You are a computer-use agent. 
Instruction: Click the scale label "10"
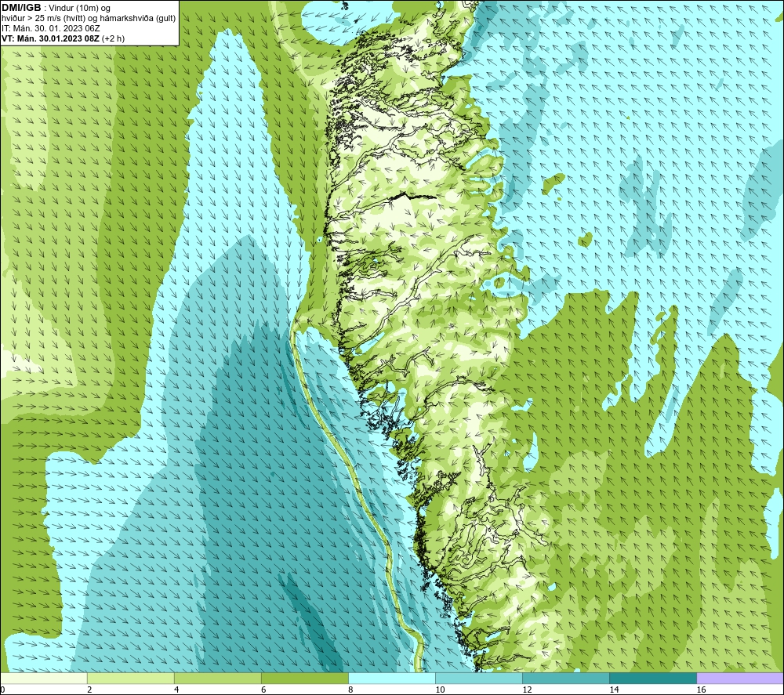[440, 690]
